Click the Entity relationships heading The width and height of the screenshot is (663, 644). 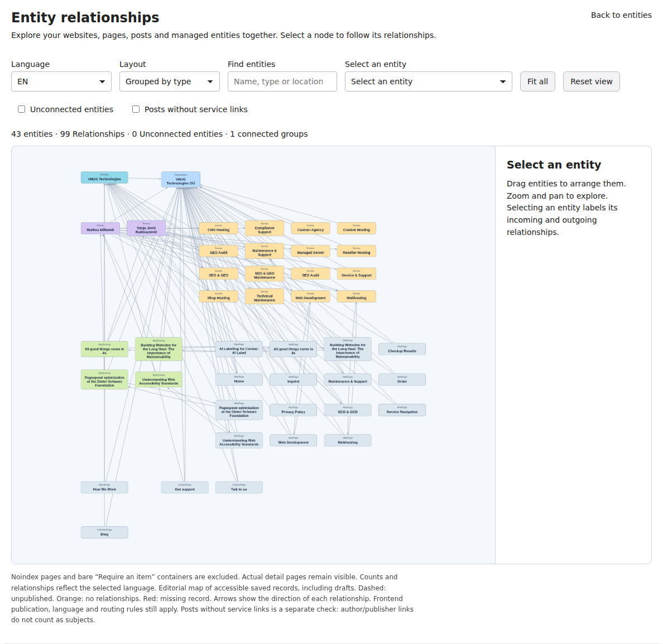[85, 18]
